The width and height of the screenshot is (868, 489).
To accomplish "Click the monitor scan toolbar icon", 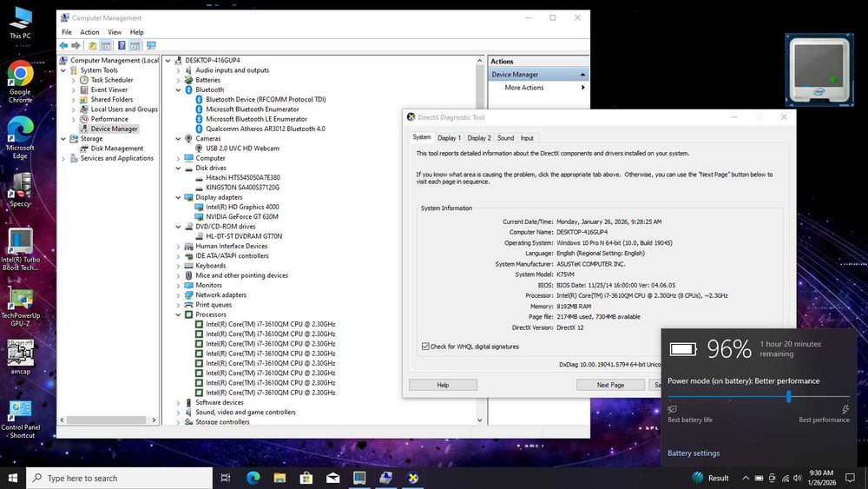I will click(x=151, y=45).
